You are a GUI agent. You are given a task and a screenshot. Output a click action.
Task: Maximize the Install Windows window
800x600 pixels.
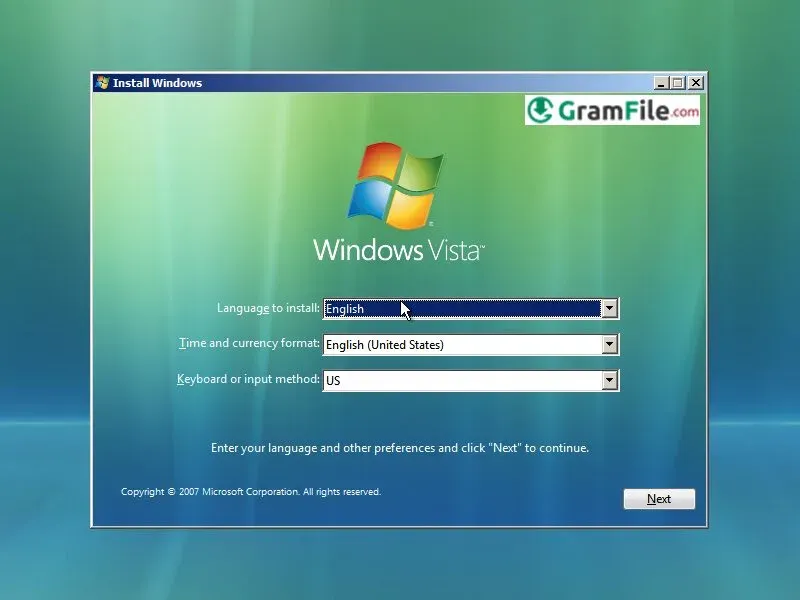[x=678, y=83]
